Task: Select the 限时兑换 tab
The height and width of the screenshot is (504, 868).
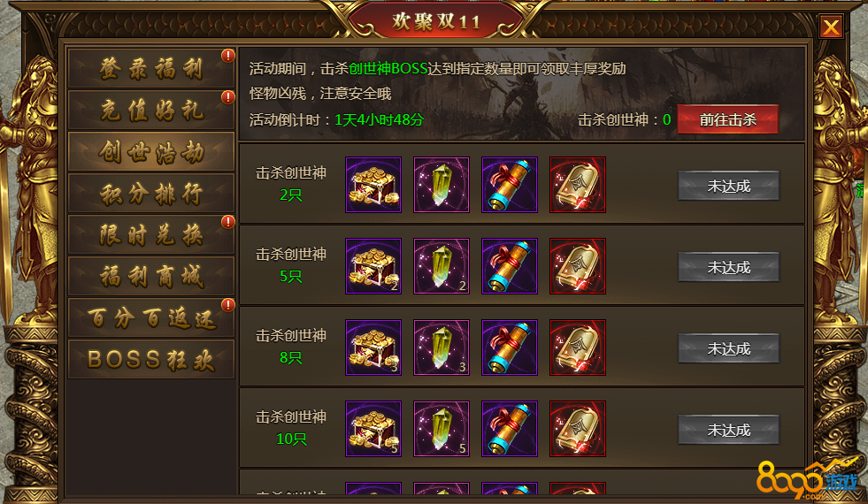Action: point(151,234)
